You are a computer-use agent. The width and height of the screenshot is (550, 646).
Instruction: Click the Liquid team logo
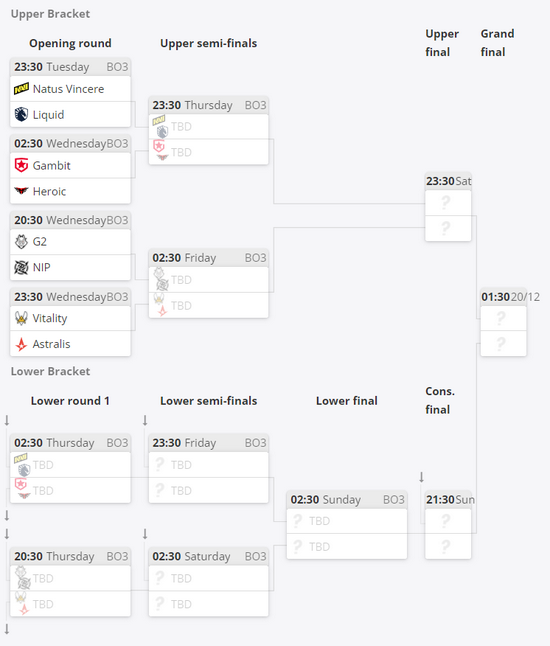click(x=21, y=114)
